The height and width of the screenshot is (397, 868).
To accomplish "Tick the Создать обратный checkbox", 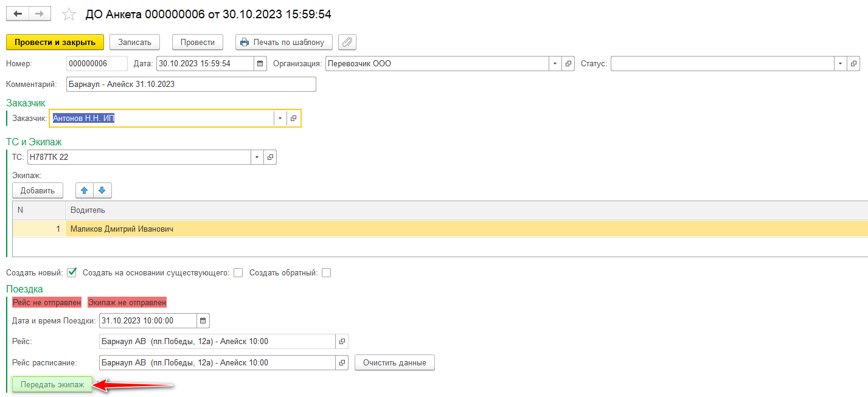I will click(326, 272).
